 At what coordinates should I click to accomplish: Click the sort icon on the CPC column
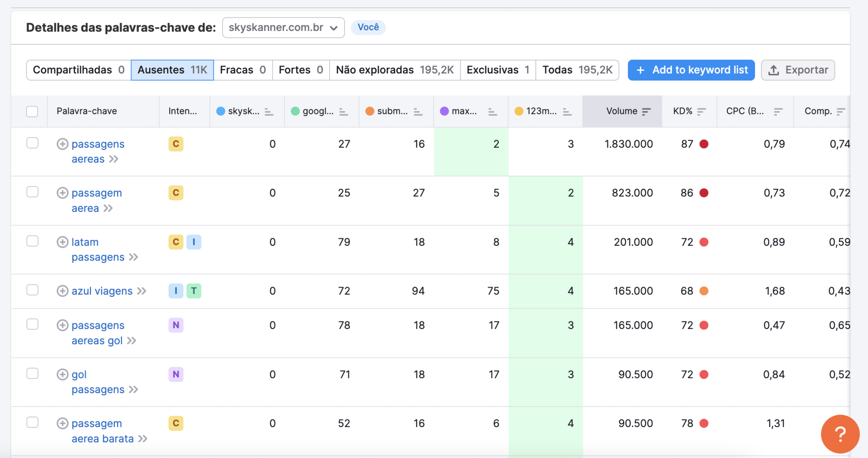(778, 111)
